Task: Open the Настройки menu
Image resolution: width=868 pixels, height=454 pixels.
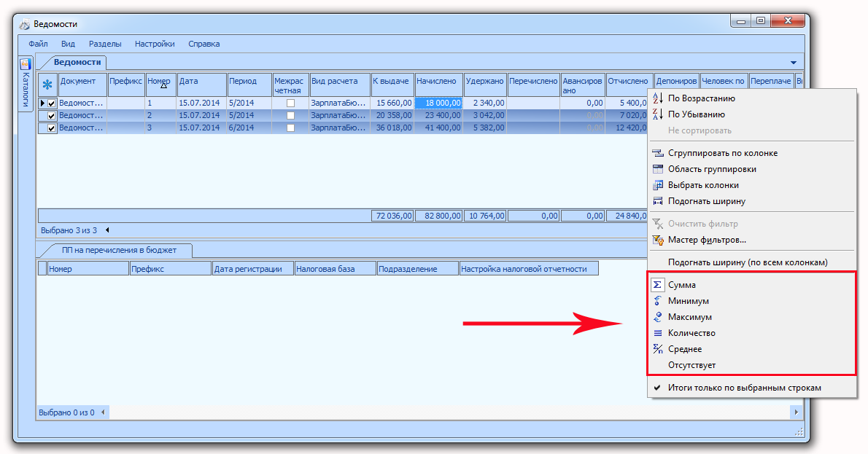Action: point(155,44)
